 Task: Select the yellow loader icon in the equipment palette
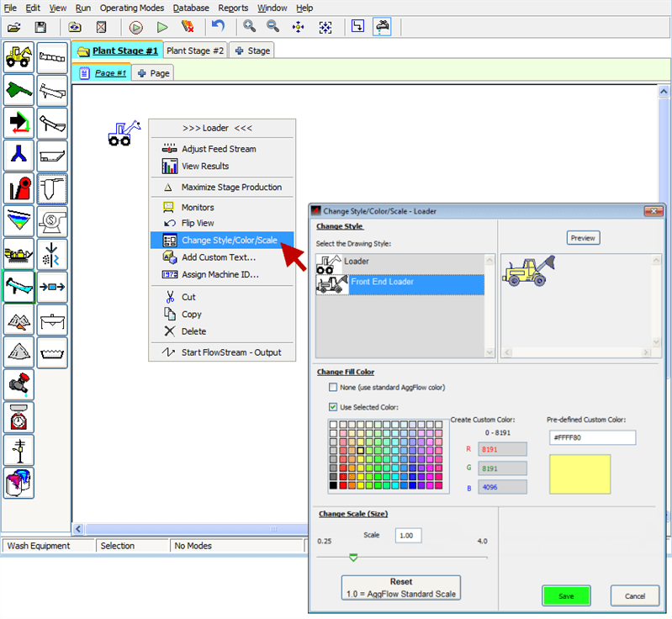pyautogui.click(x=19, y=56)
